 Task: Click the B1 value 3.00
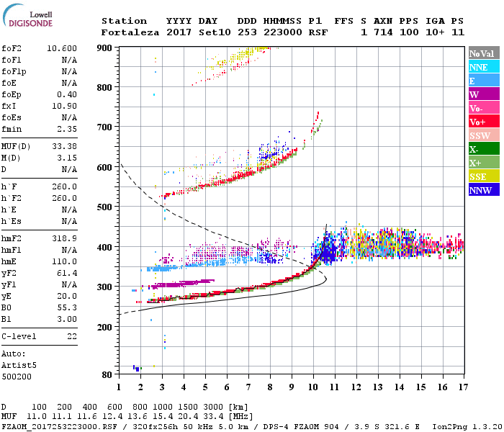(67, 319)
